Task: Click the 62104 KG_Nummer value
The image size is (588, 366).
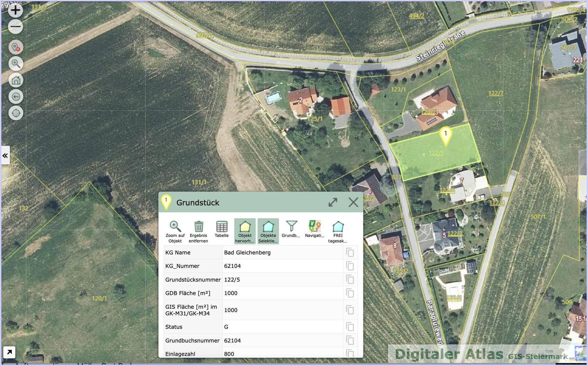Action: pyautogui.click(x=232, y=266)
